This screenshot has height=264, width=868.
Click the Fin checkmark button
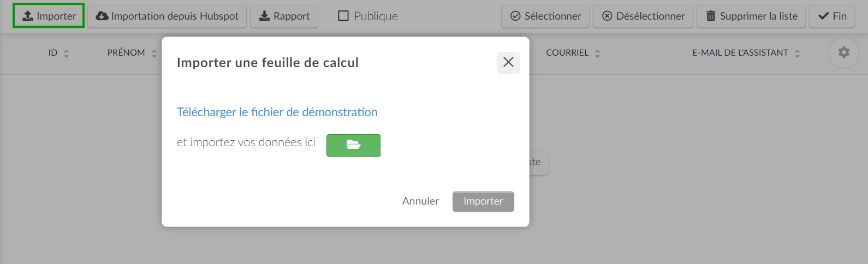832,16
